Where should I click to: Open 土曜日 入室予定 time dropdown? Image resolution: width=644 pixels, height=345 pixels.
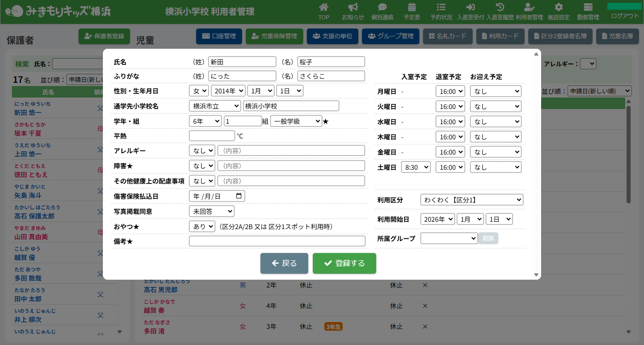pyautogui.click(x=416, y=167)
